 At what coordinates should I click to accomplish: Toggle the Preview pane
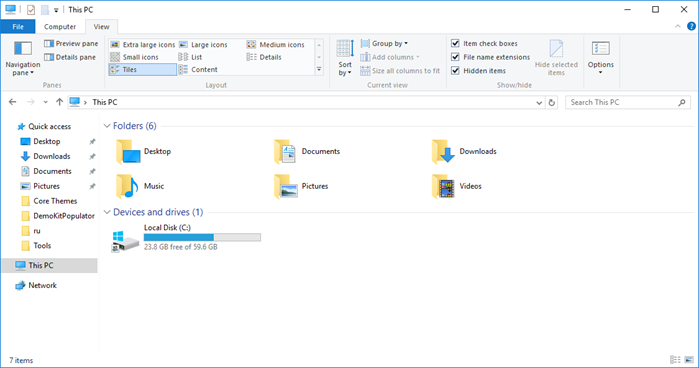coord(71,43)
